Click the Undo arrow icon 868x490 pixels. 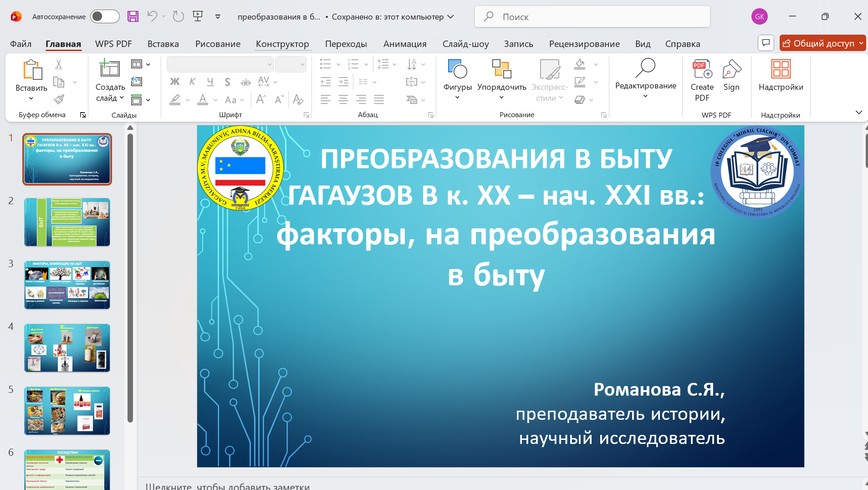tap(152, 17)
